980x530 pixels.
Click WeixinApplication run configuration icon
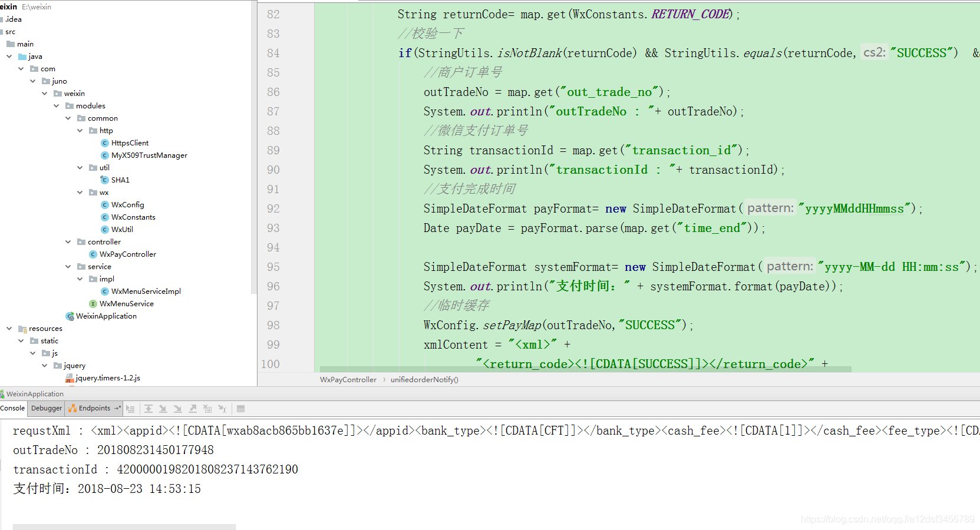(2, 394)
